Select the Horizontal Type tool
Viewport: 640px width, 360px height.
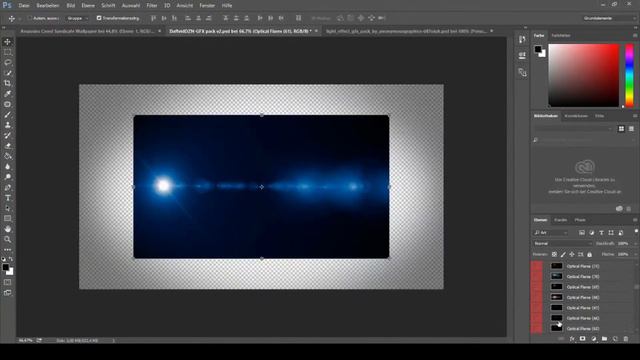[x=7, y=198]
